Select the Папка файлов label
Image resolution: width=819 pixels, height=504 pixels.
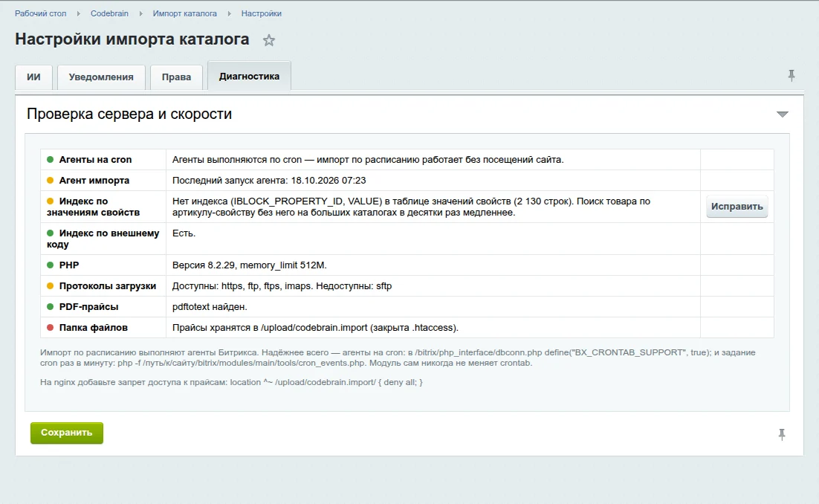(94, 328)
